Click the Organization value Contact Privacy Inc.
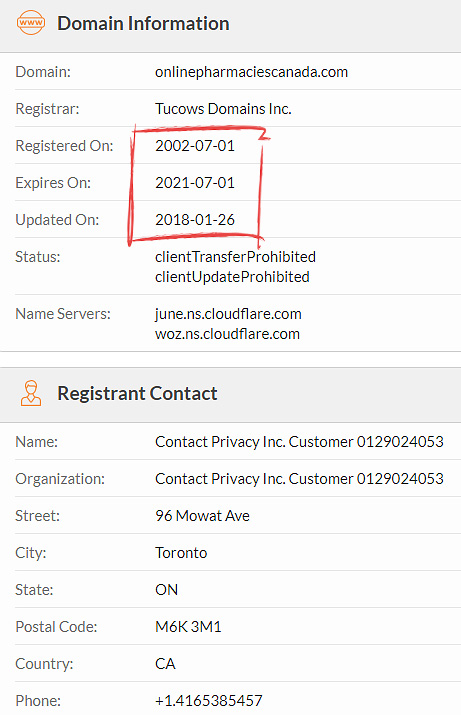This screenshot has height=715, width=461. [299, 479]
